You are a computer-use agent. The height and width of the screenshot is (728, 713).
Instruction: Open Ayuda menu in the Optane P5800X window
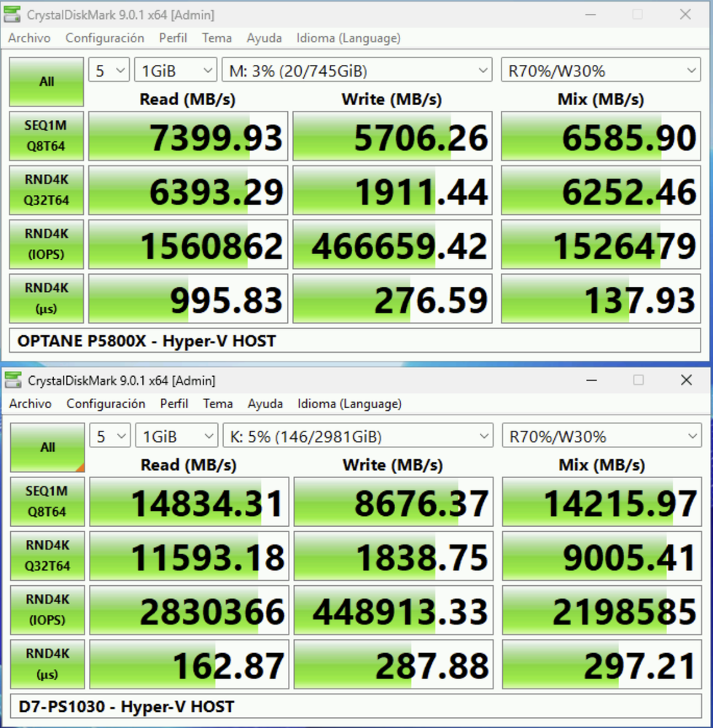point(264,38)
